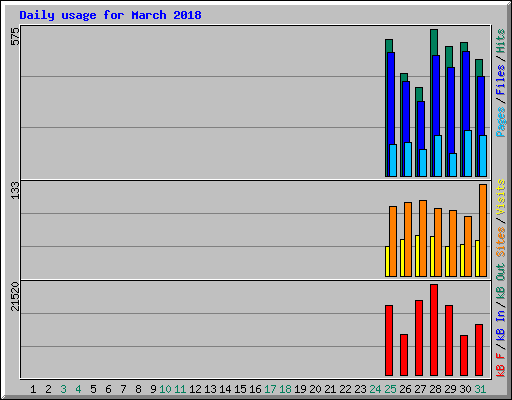Screen dimensions: 512x400
Task: Click day 30 on the x-axis
Action: [465, 389]
